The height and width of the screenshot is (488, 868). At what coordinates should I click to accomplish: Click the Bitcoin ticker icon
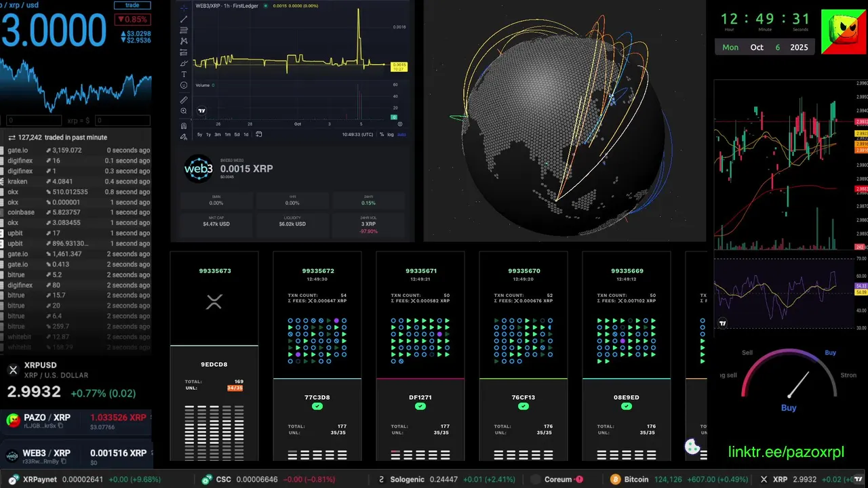[x=616, y=479]
